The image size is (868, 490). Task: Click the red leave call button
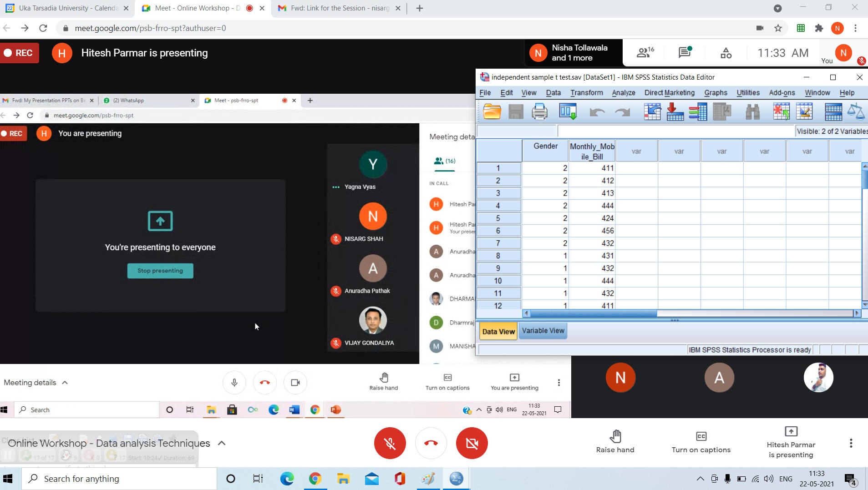click(431, 443)
